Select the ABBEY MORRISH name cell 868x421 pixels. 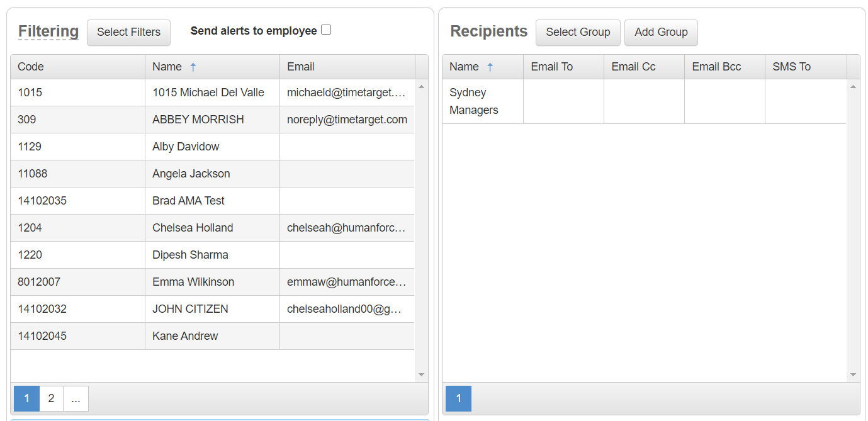pyautogui.click(x=212, y=120)
